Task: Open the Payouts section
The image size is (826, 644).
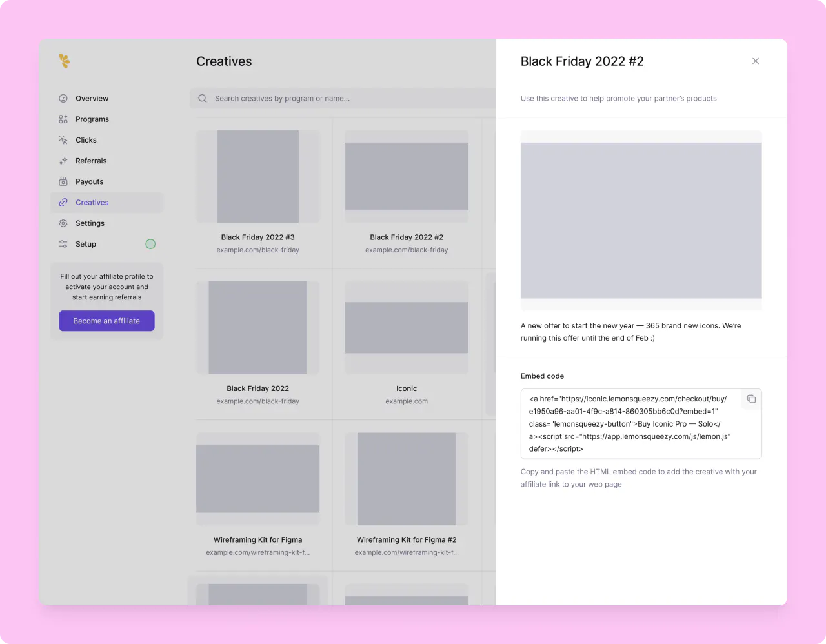Action: click(107, 181)
